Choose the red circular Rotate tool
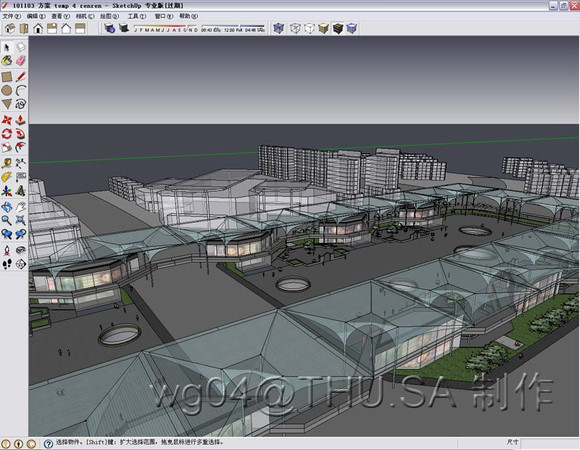This screenshot has width=580, height=450. tap(6, 133)
